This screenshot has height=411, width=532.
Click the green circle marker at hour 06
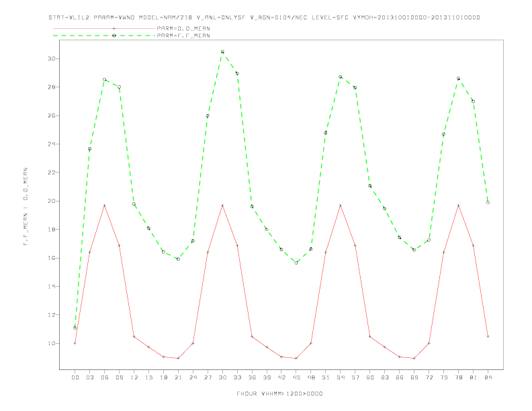[105, 80]
